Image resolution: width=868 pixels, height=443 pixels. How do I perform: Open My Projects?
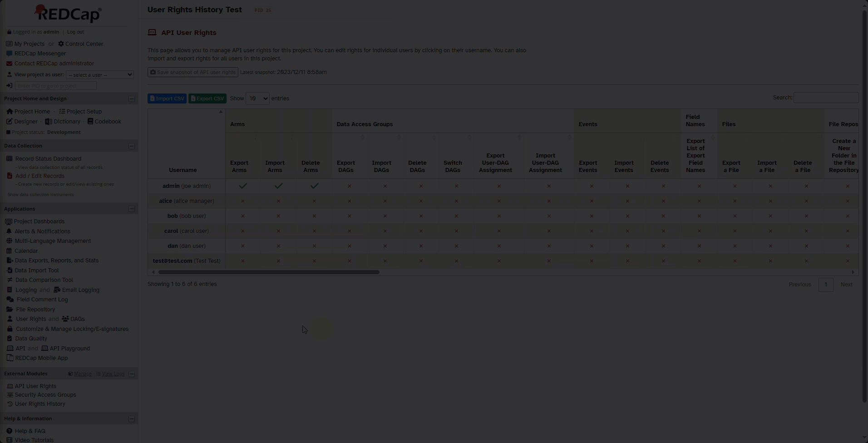(x=30, y=44)
